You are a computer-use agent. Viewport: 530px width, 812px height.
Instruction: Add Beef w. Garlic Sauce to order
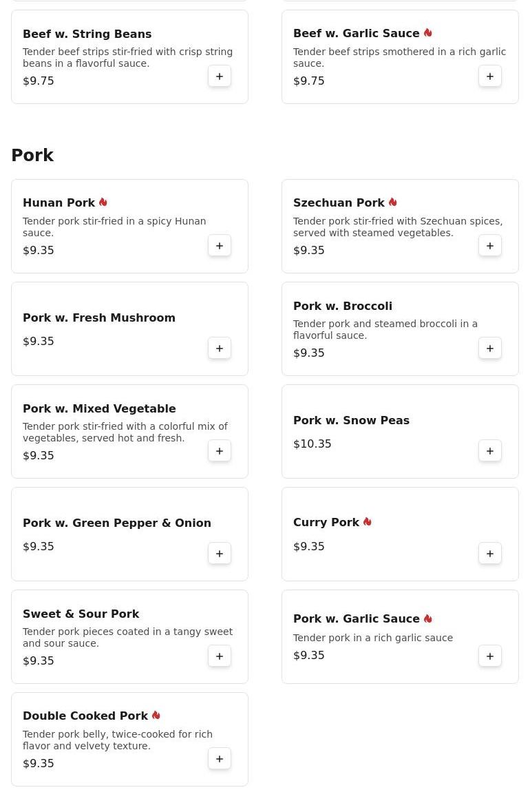click(490, 76)
